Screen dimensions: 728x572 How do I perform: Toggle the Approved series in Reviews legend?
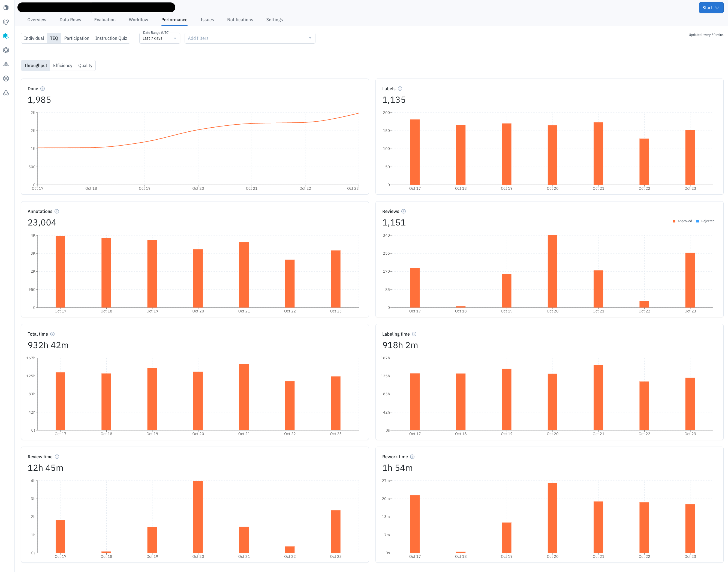[x=682, y=221]
